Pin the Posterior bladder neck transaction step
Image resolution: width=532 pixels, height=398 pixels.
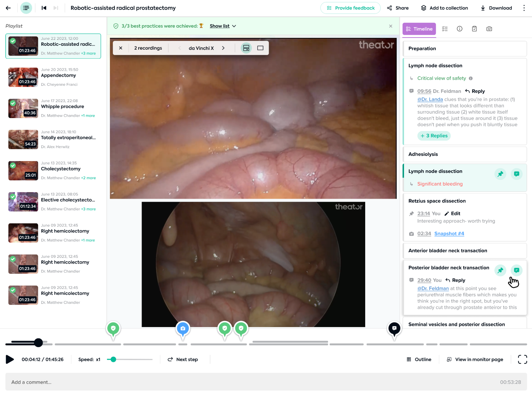point(500,271)
